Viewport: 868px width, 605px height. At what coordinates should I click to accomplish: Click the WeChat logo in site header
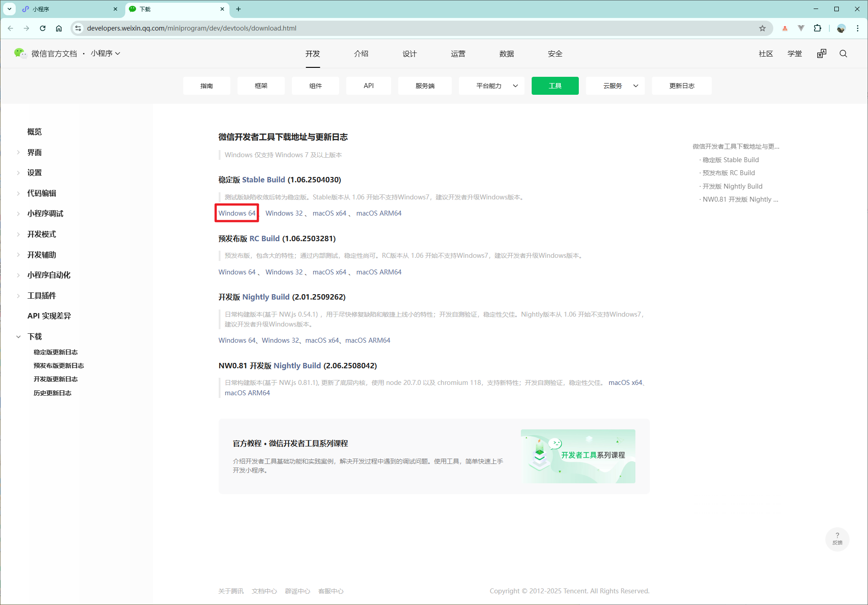(x=20, y=53)
